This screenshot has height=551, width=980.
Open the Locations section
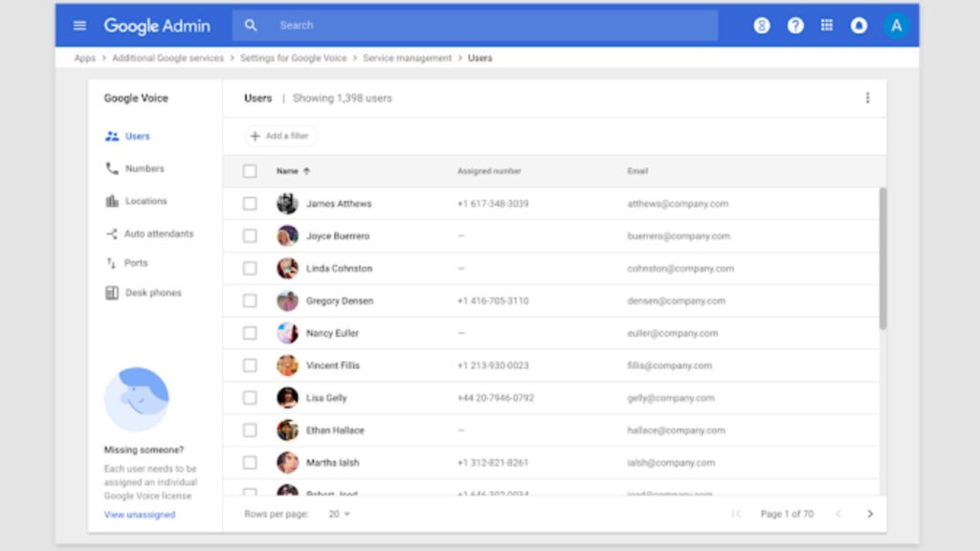tap(145, 201)
